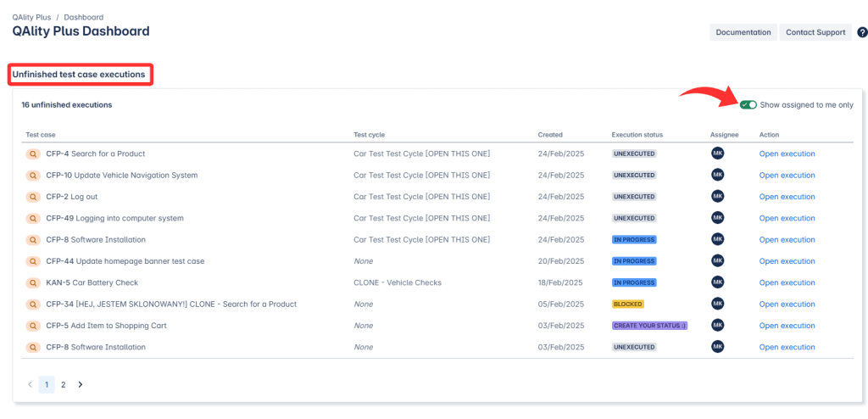This screenshot has height=419, width=868.
Task: Click the 05/Feb/2025 created date
Action: (561, 304)
